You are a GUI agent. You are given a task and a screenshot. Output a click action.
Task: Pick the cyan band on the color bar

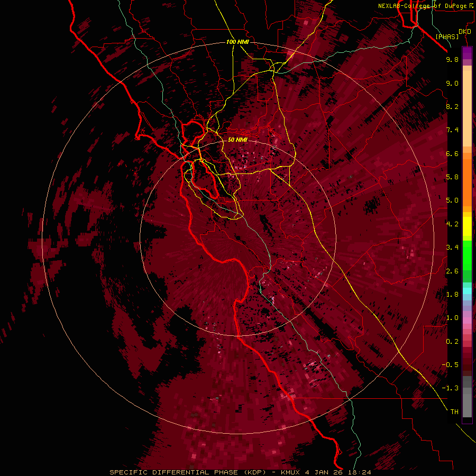[x=467, y=291]
